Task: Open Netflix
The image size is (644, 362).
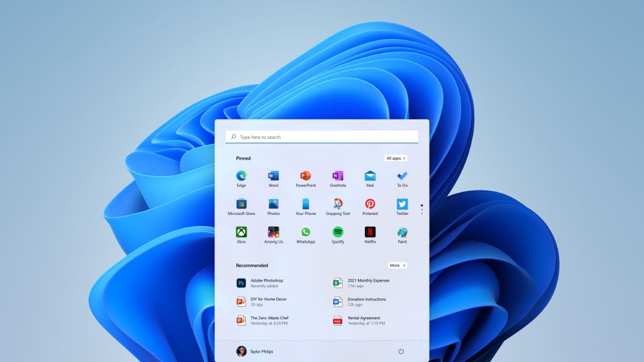Action: (x=370, y=232)
